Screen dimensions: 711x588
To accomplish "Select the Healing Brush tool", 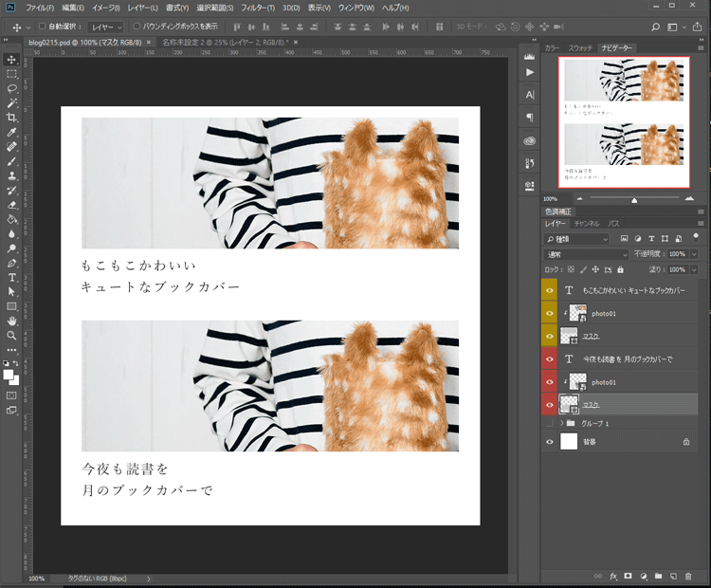I will click(x=11, y=147).
